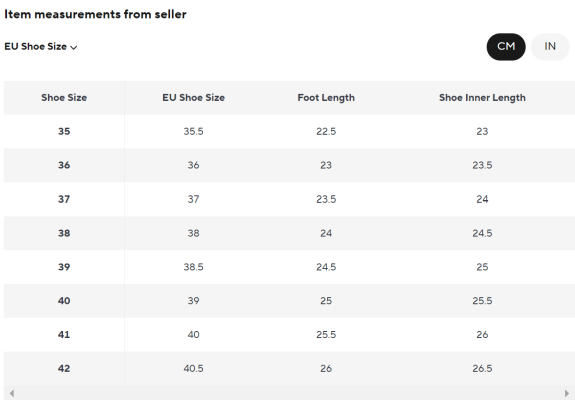The width and height of the screenshot is (575, 400).
Task: Switch measurements to CM units
Action: click(x=506, y=47)
